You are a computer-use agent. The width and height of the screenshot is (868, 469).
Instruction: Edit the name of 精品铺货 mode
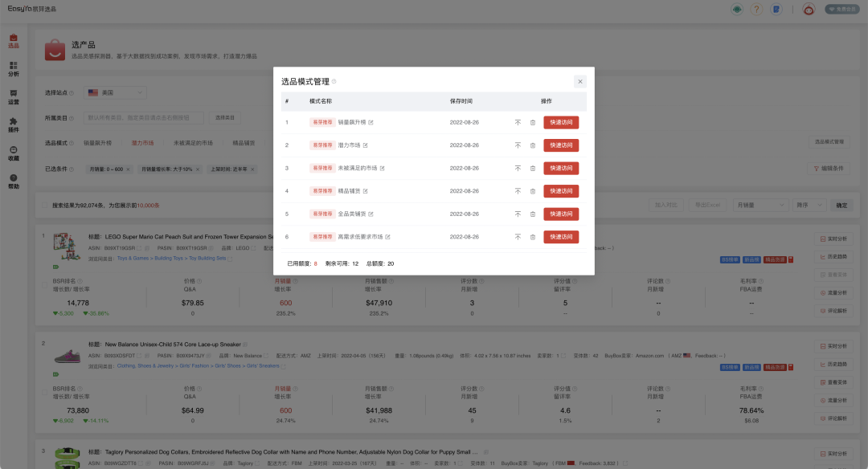click(x=366, y=191)
